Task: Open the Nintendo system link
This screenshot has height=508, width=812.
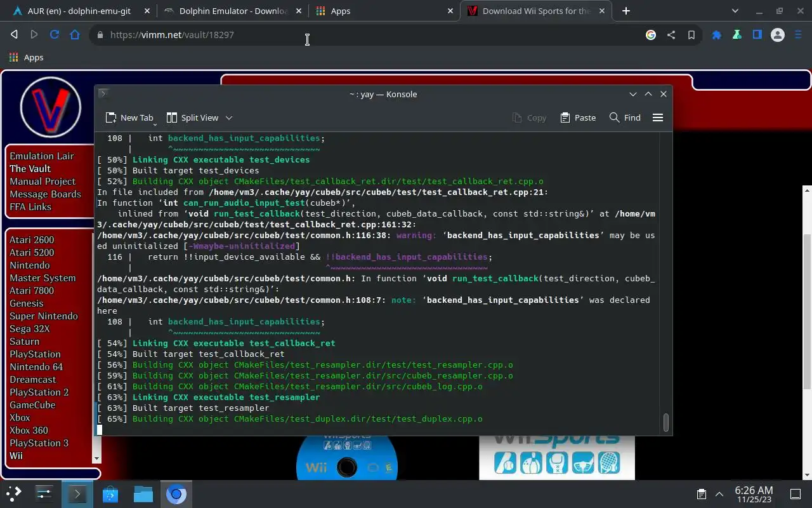Action: click(29, 265)
